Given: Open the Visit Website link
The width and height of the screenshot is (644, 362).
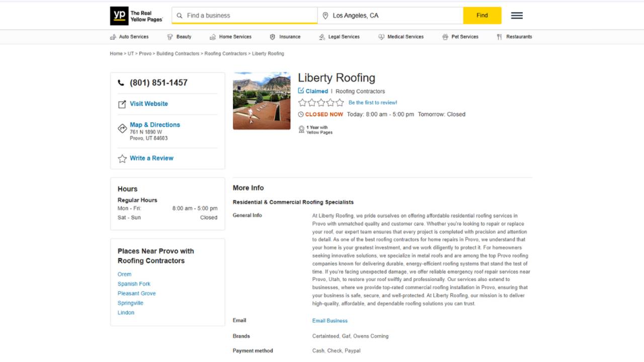Looking at the screenshot, I should tap(149, 104).
